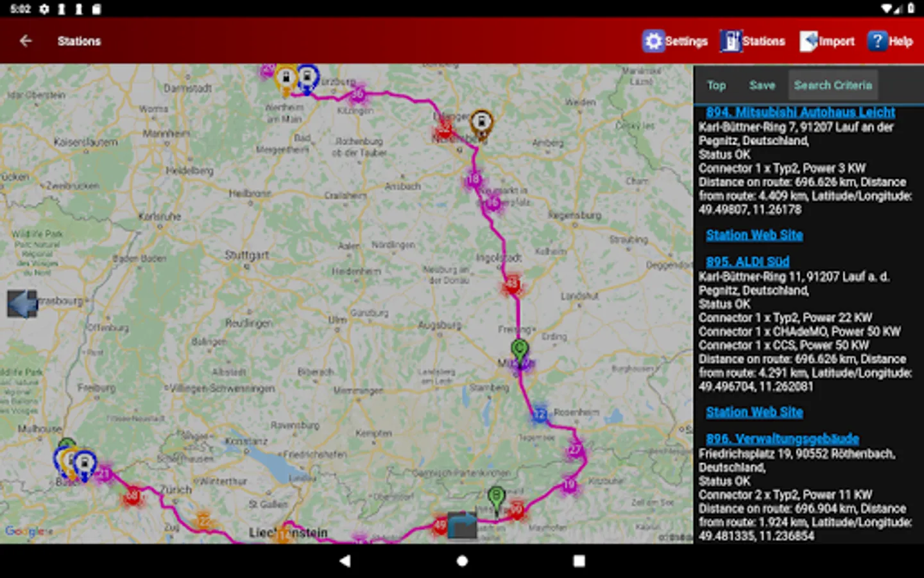Select the Save tab in the station panel
Image resolution: width=924 pixels, height=578 pixels.
762,85
